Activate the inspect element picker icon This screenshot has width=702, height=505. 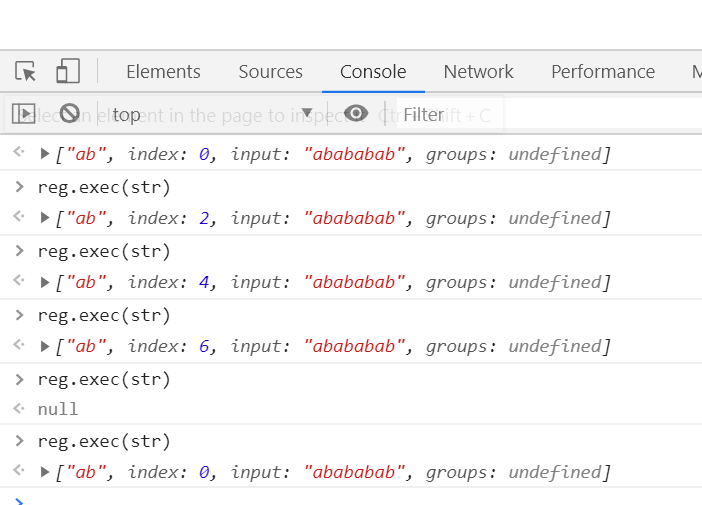pyautogui.click(x=25, y=72)
